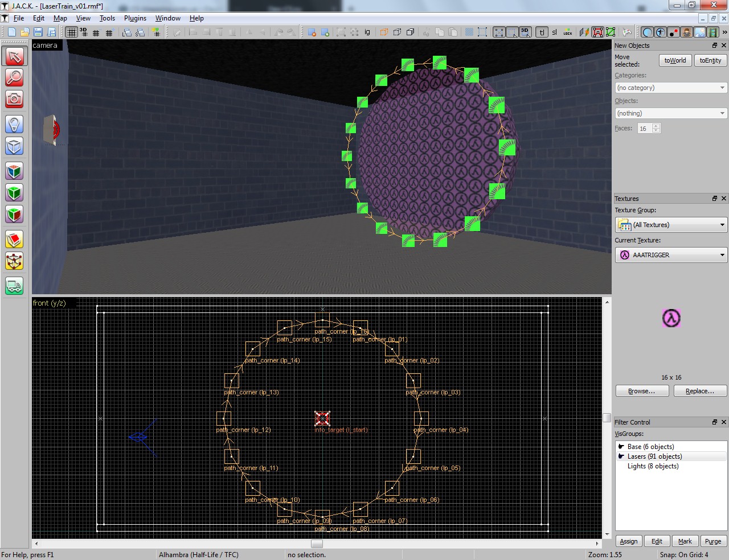The height and width of the screenshot is (560, 729).
Task: Increase Faces value with up arrow
Action: 656,126
